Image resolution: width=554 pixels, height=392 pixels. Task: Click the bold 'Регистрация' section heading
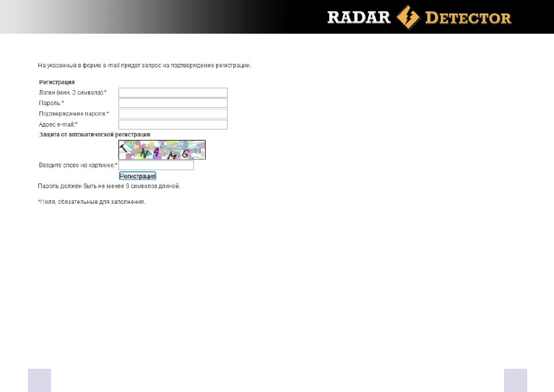(x=56, y=82)
